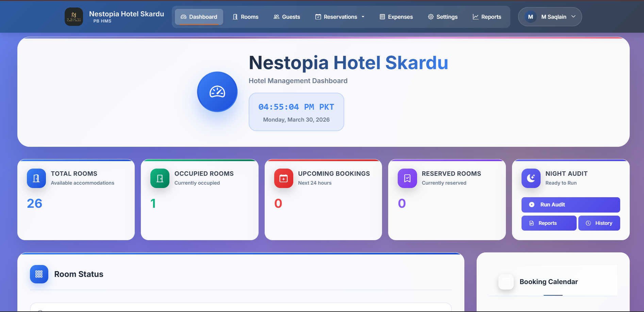This screenshot has height=312, width=644.
Task: Click the Upcoming Bookings count 0
Action: [x=278, y=203]
